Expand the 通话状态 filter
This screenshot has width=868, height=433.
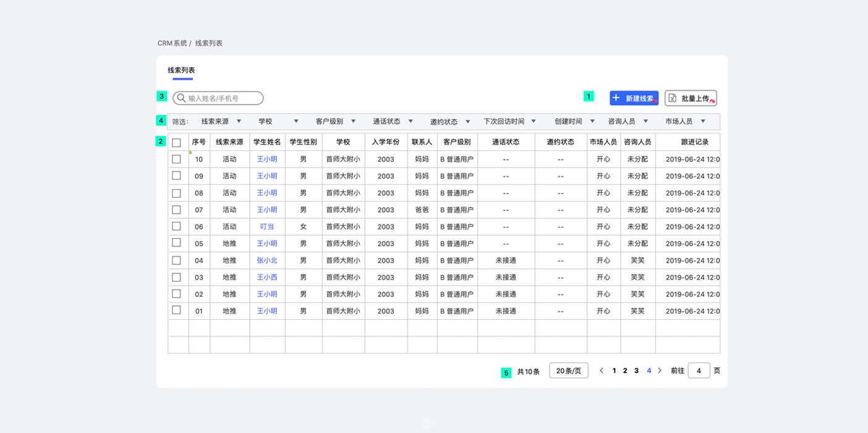click(393, 121)
